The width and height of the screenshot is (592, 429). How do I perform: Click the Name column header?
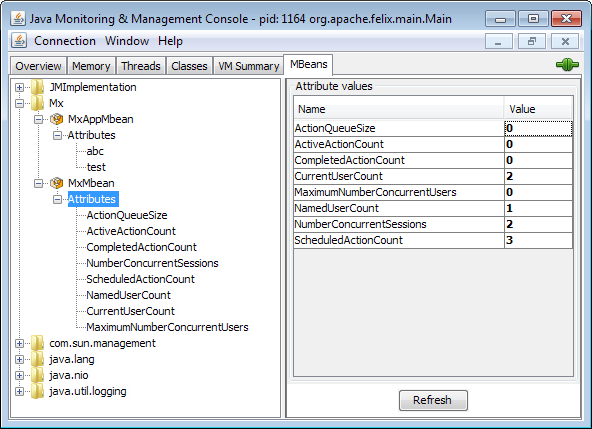(399, 109)
